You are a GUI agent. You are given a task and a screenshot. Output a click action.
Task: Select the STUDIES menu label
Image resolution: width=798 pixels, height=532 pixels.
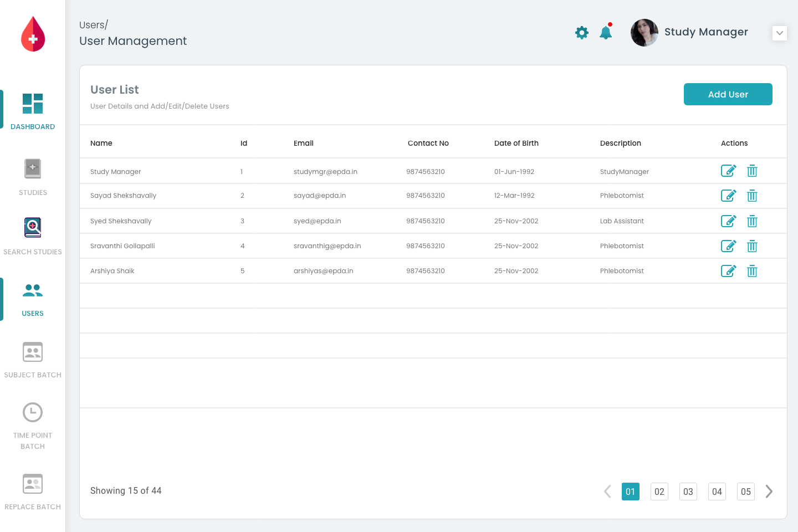coord(33,193)
